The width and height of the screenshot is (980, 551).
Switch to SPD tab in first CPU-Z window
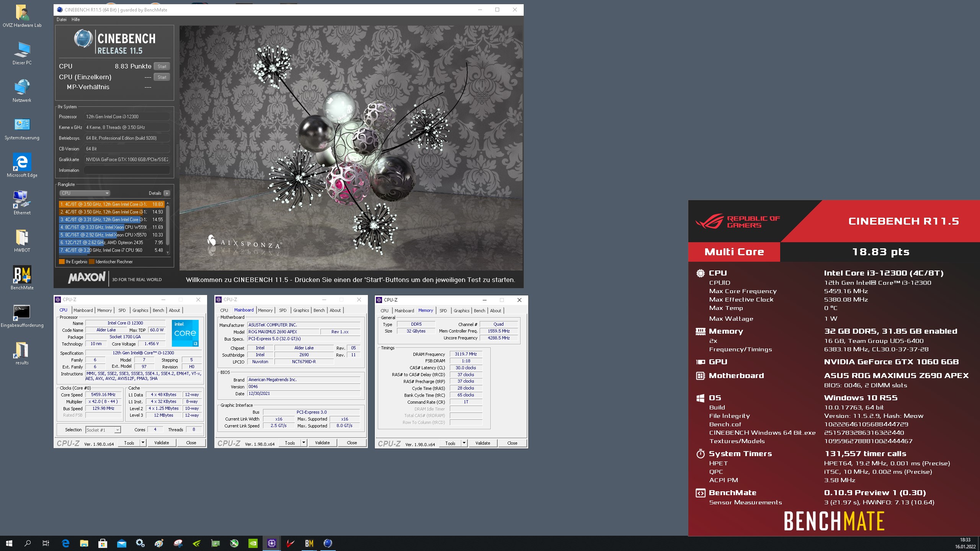[122, 310]
